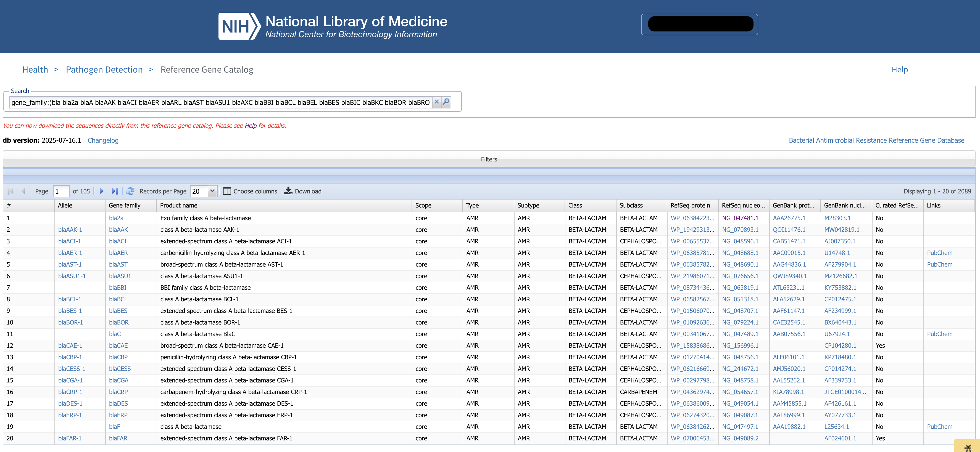Open the Pathogen Detection breadcrumb

point(104,70)
